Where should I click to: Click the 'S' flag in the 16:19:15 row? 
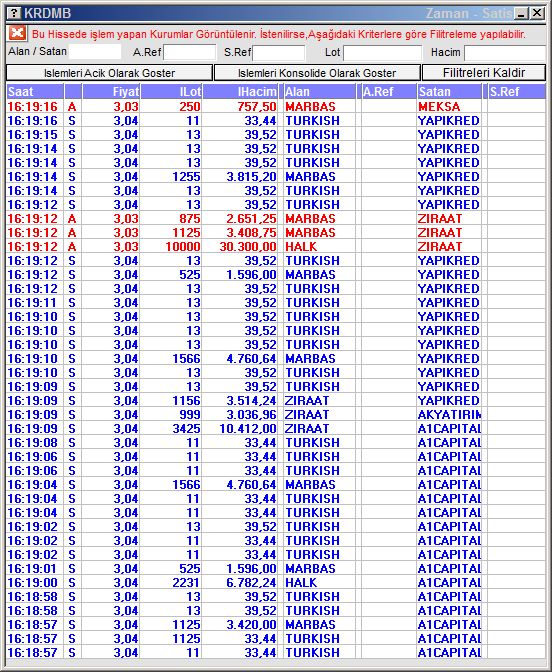(x=72, y=135)
